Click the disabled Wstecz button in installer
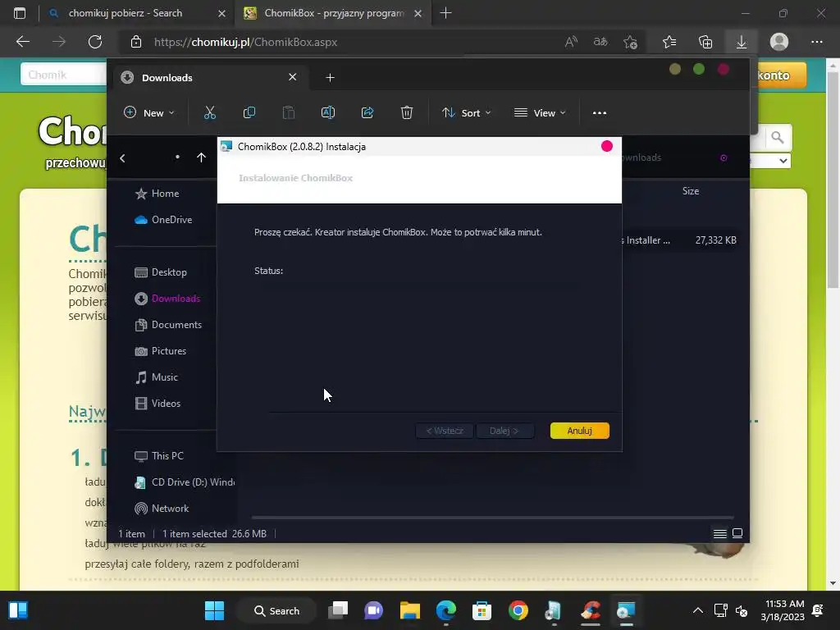 pos(445,431)
